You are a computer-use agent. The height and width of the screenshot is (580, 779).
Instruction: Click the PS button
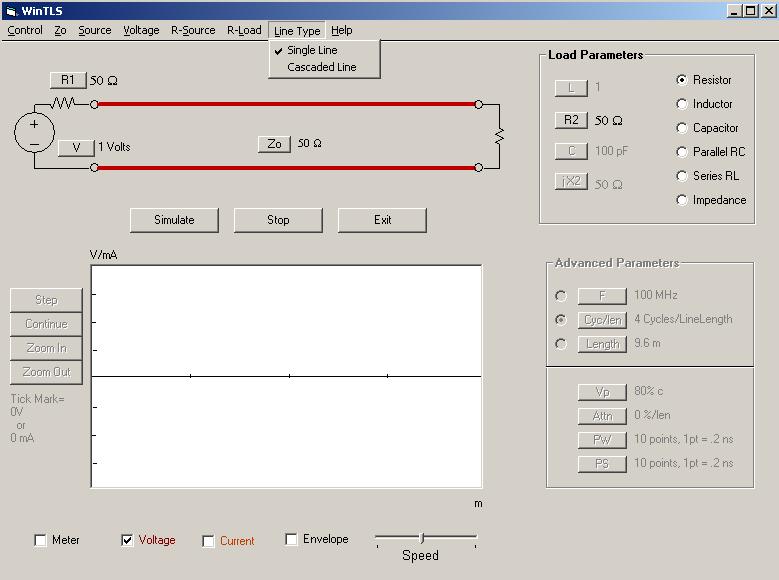pos(602,464)
